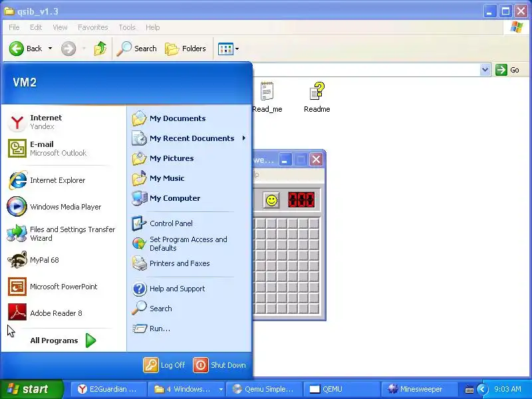
Task: Open the address bar dropdown arrow
Action: click(x=485, y=70)
